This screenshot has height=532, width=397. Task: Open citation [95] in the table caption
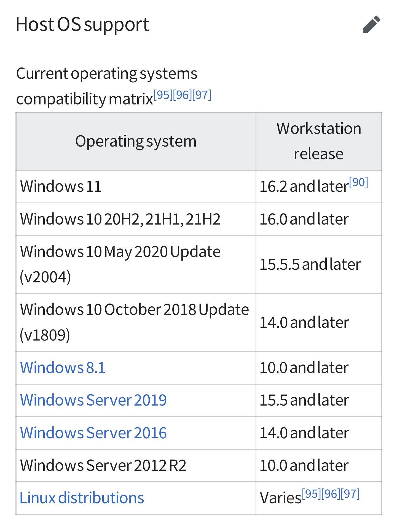pos(163,95)
